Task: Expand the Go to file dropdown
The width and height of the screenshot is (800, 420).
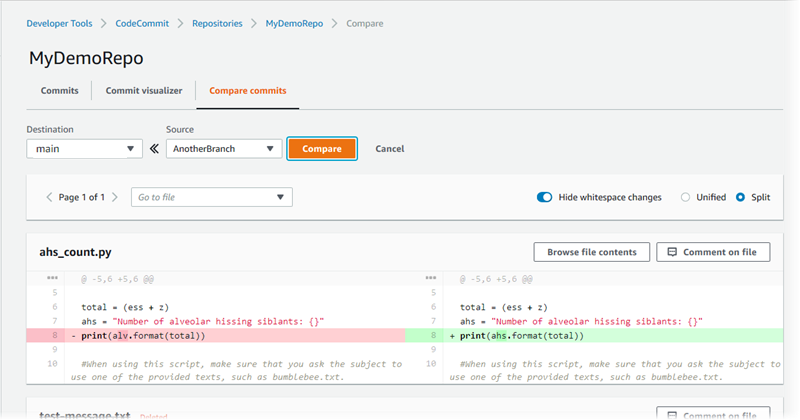Action: (212, 197)
